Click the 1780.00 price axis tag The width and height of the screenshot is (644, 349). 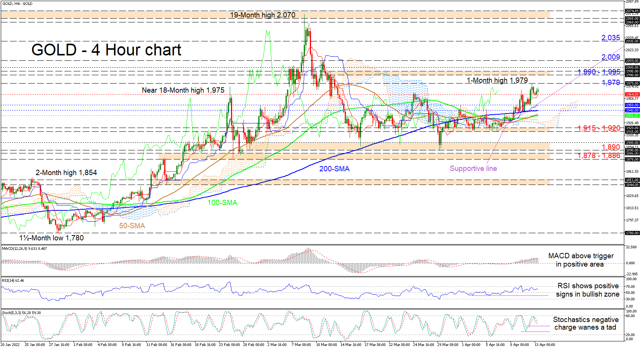pyautogui.click(x=632, y=233)
